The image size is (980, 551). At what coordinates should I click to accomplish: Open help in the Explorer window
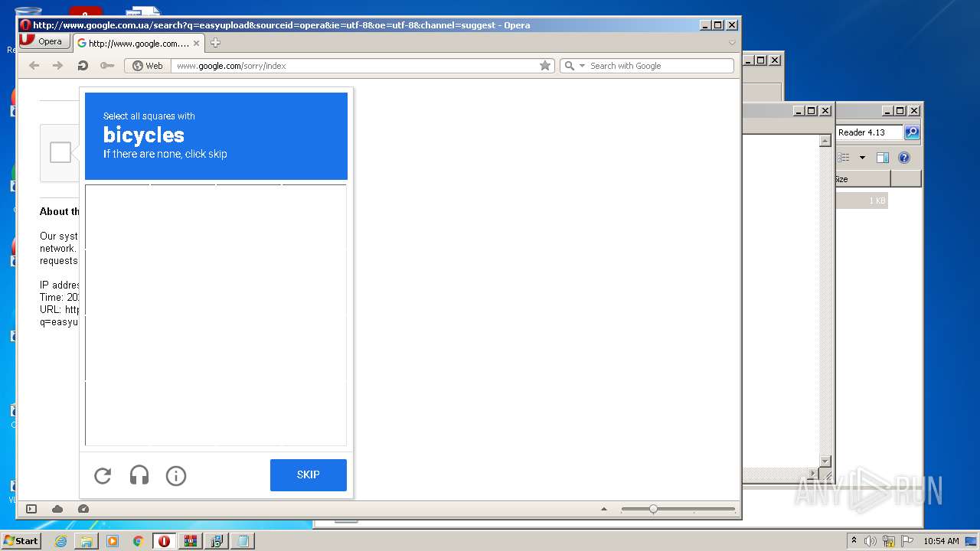tap(904, 158)
